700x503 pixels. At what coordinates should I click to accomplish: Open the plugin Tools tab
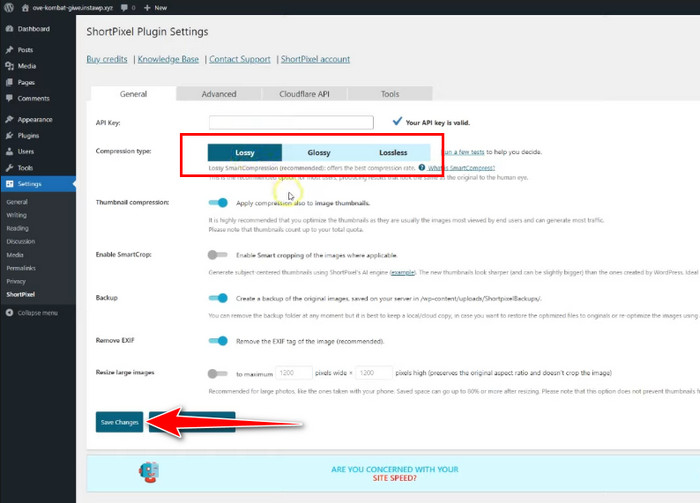(x=390, y=94)
